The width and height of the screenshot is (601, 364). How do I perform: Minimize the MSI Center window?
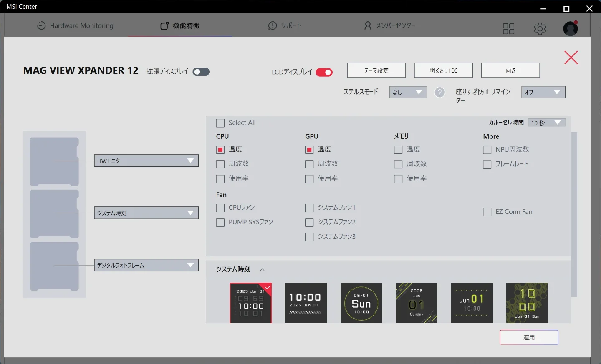pyautogui.click(x=543, y=8)
